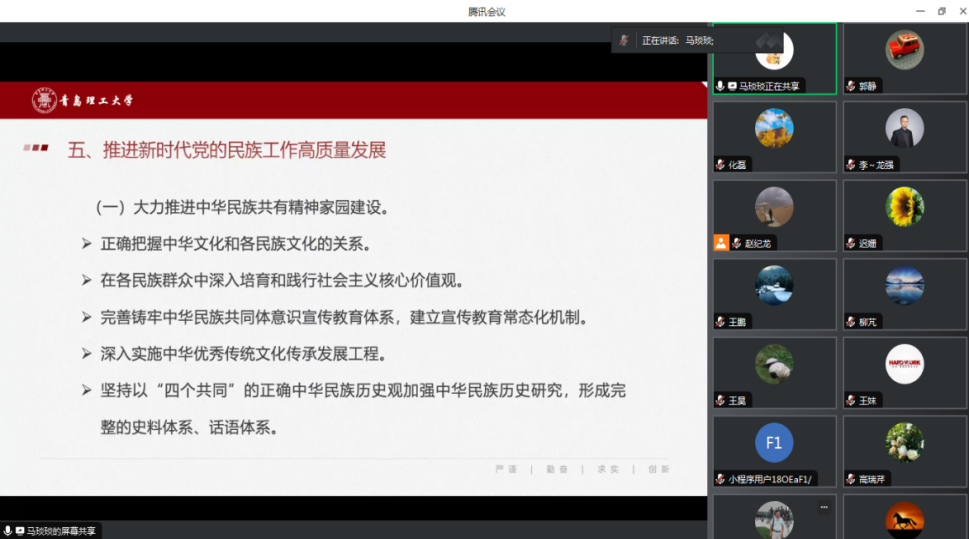Viewport: 969px width, 539px height.
Task: Click the microphone icon on 马琰琰's tile
Action: point(720,86)
